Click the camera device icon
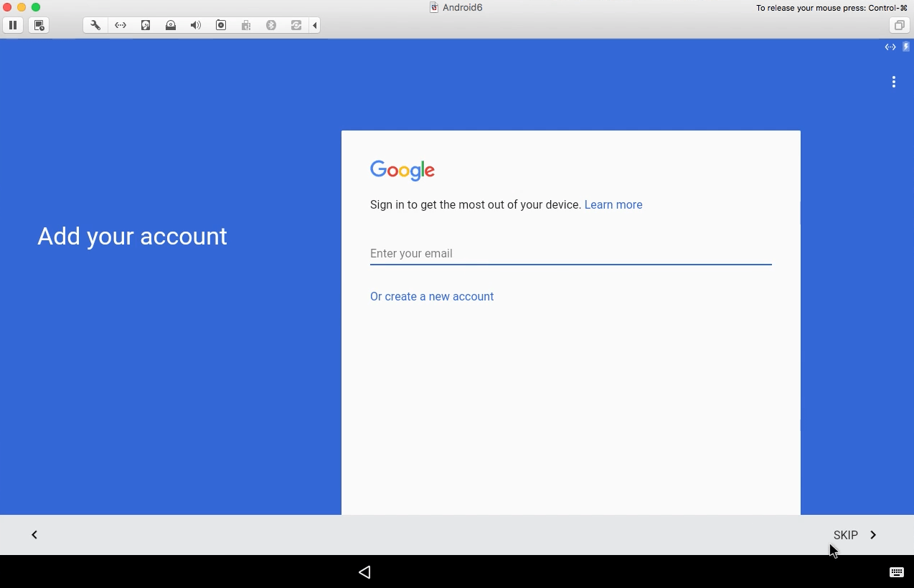Image resolution: width=914 pixels, height=588 pixels. point(221,25)
